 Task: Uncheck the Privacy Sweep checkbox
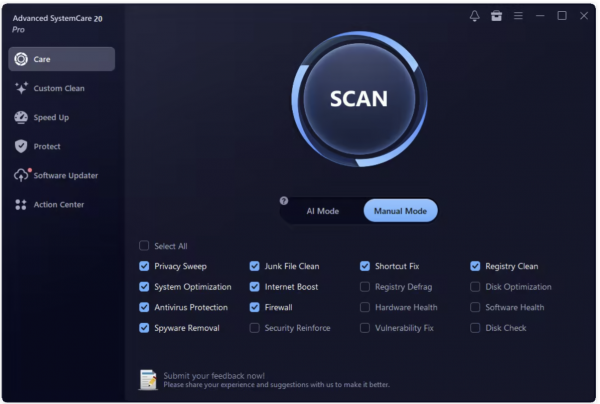tap(144, 266)
